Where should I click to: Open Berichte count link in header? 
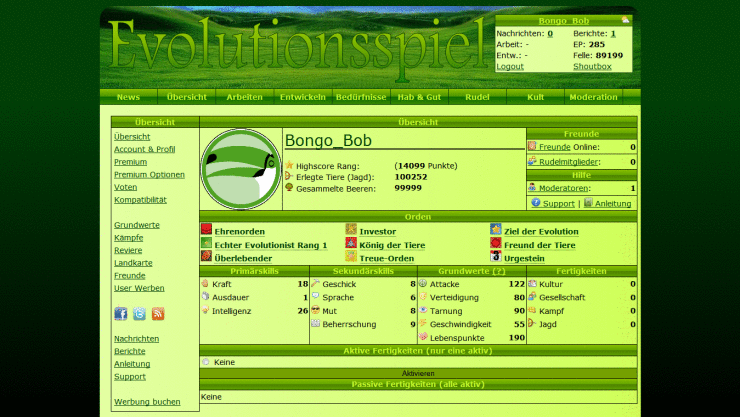pos(613,33)
